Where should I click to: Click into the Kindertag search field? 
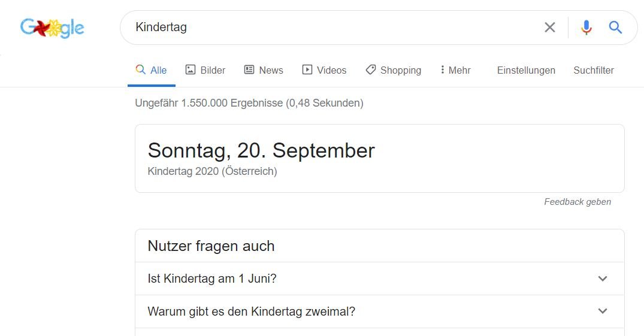coord(329,28)
